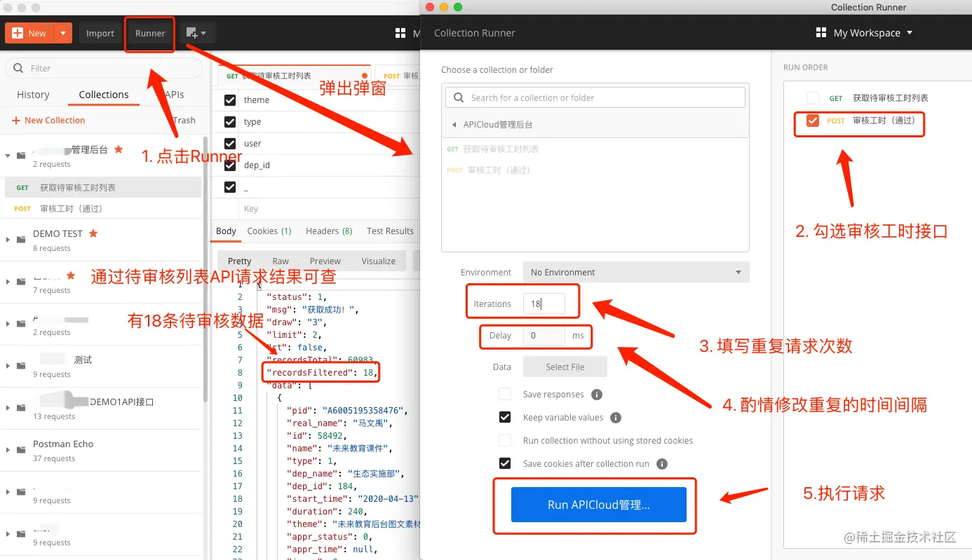Click the Delay input field
This screenshot has height=560, width=972.
click(544, 336)
